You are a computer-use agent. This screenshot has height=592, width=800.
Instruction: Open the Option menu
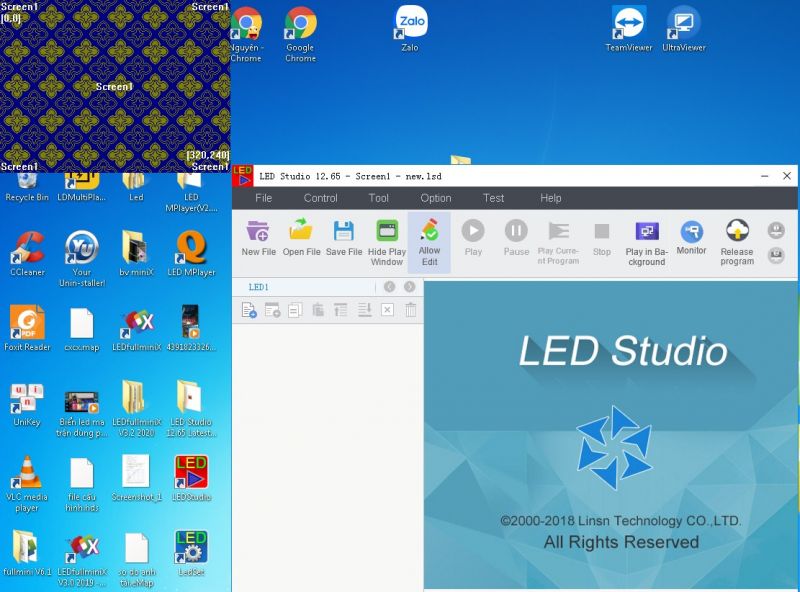coord(436,198)
